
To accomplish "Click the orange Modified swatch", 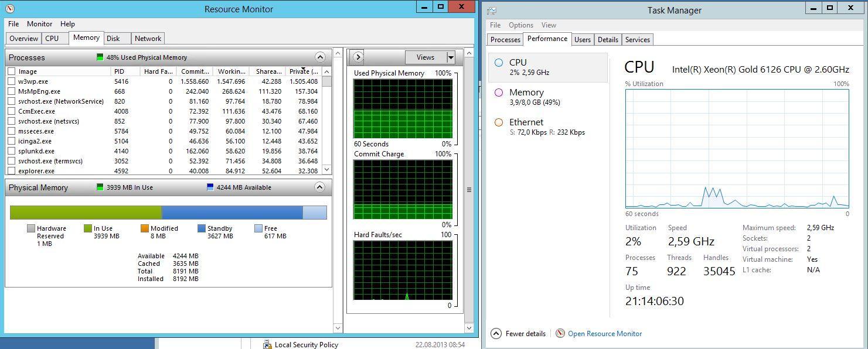I will coord(145,228).
